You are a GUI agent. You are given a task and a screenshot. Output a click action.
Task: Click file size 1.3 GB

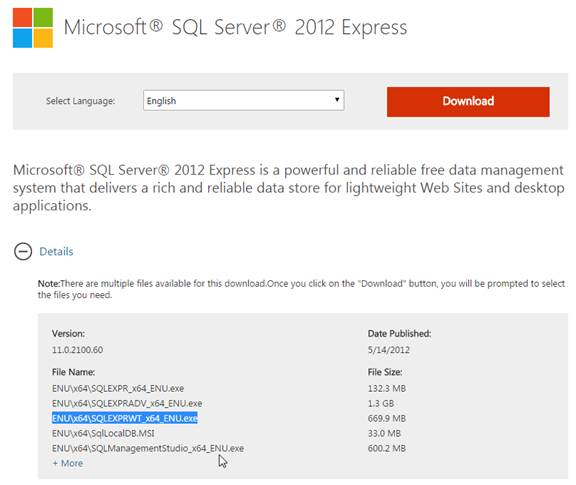[x=381, y=403]
